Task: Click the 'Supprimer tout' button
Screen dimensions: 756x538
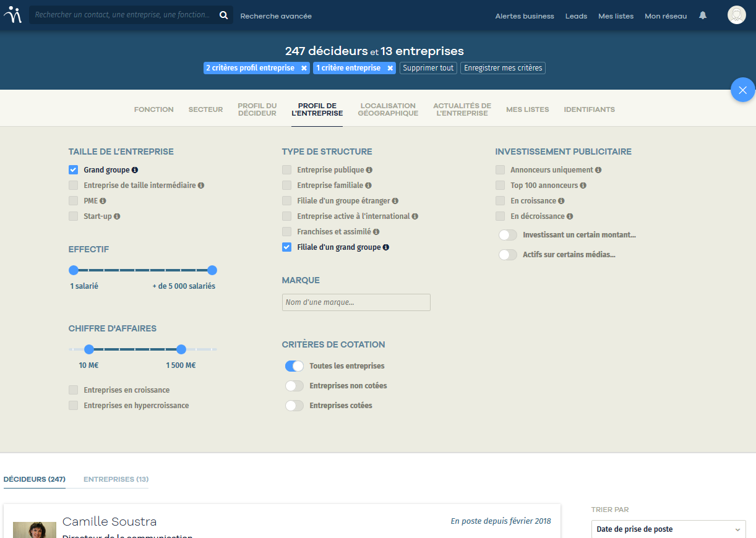Action: 428,68
